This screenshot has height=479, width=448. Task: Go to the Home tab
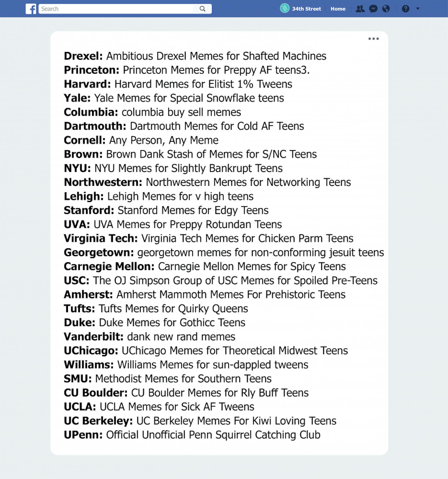tap(338, 9)
